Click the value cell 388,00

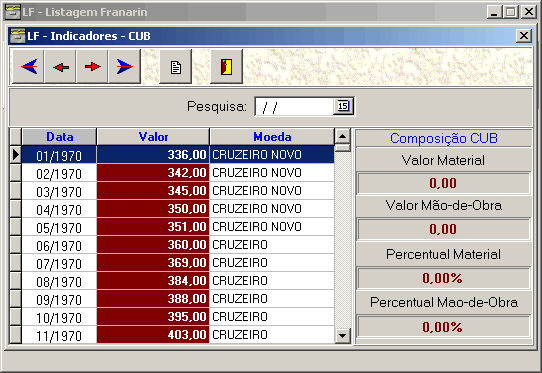coord(153,298)
